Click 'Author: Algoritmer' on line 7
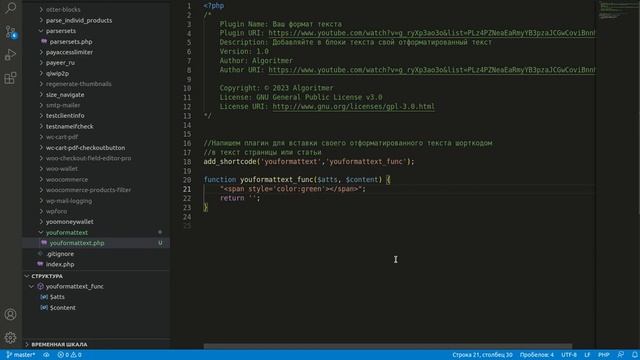The height and width of the screenshot is (360, 640). point(256,60)
